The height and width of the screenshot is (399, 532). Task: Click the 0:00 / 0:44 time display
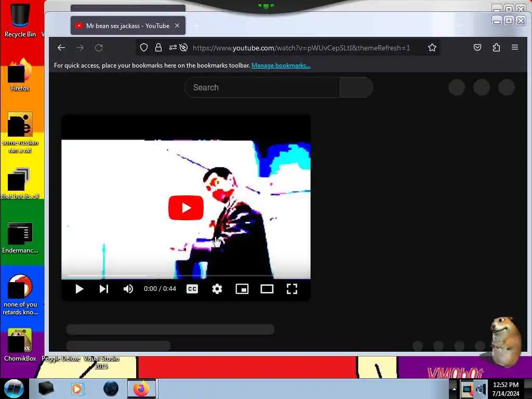(x=160, y=289)
